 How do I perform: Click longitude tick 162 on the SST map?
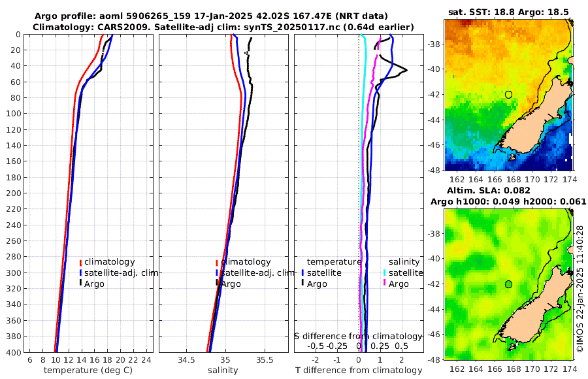[457, 179]
